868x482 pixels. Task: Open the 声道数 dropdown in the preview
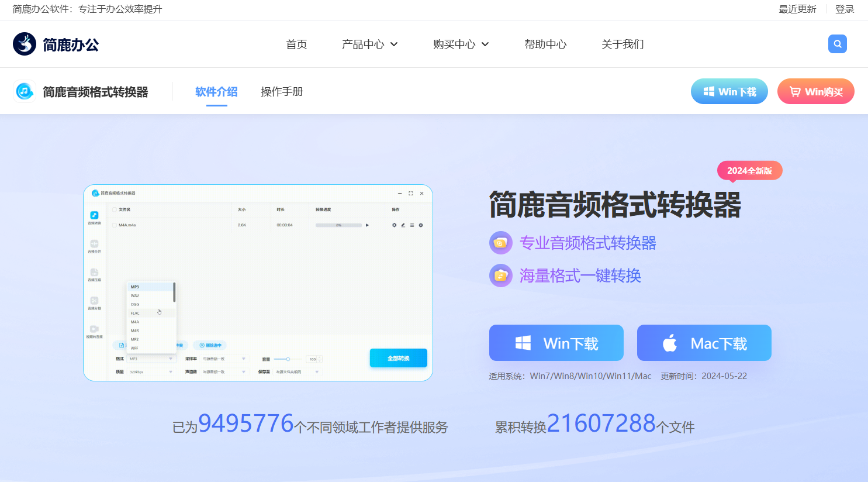pyautogui.click(x=224, y=372)
